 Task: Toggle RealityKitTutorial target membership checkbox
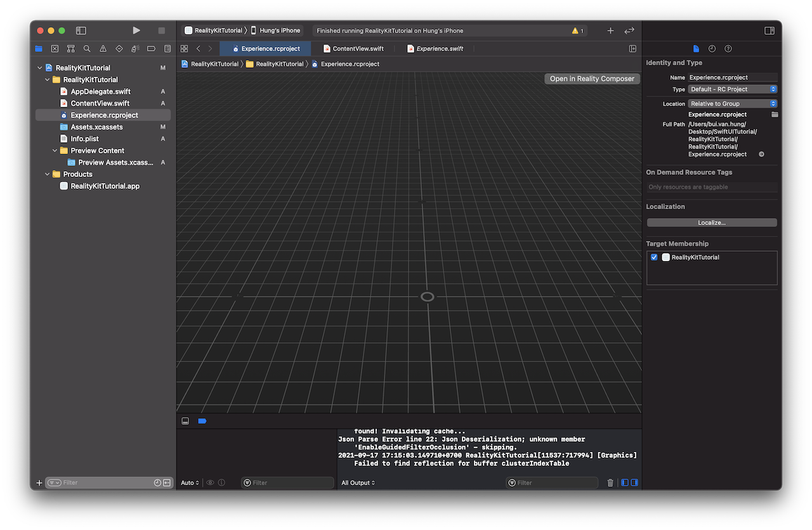654,257
